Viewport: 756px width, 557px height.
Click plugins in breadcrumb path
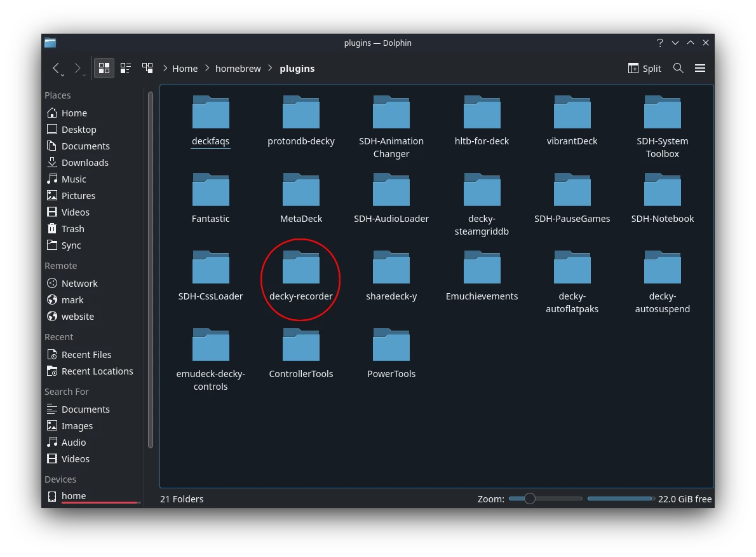tap(297, 69)
